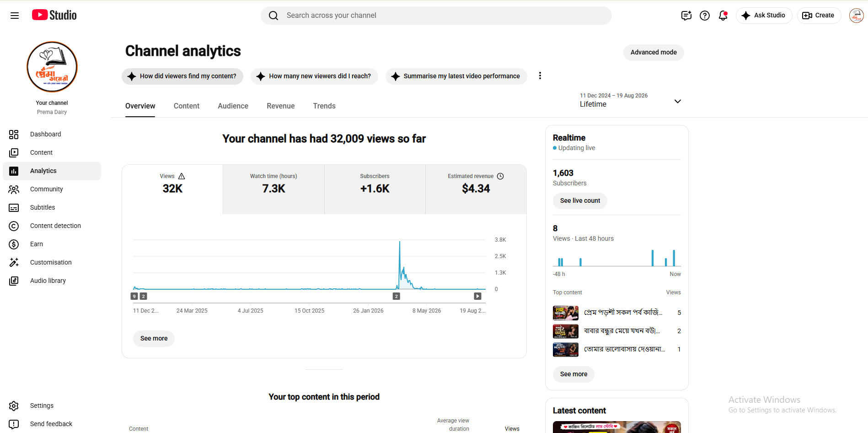Open Subtitles in the sidebar
Screen dimensions: 868x433
pos(52,207)
